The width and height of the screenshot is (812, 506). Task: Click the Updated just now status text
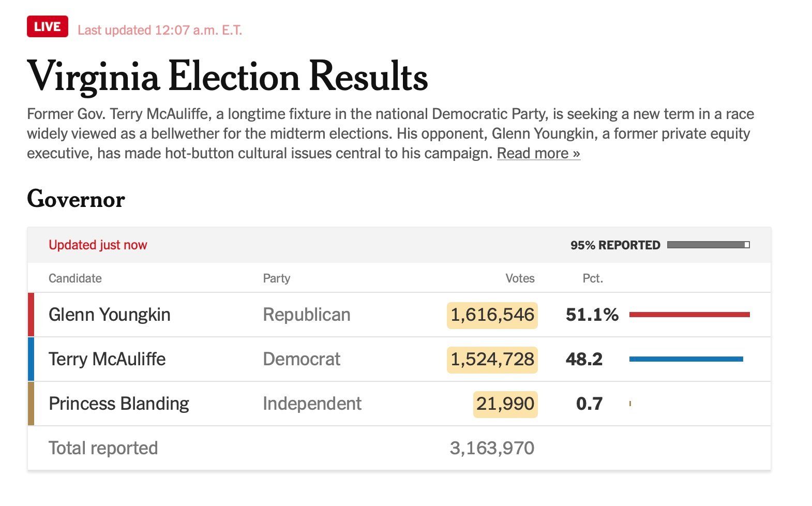[98, 245]
